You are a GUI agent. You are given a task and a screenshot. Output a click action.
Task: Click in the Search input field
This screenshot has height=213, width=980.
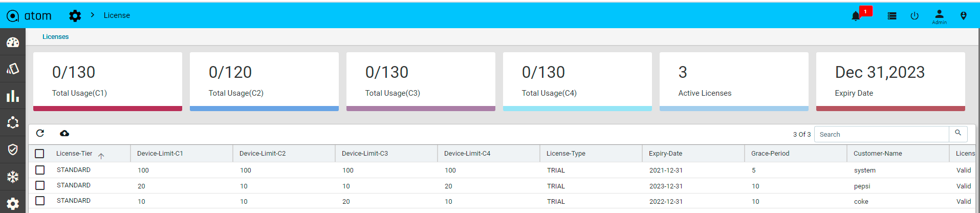[881, 134]
